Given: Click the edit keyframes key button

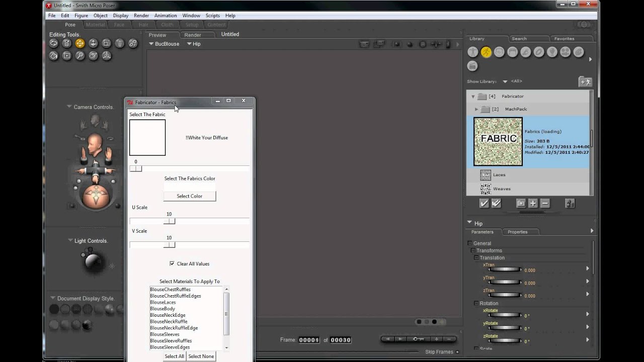Looking at the screenshot, I should (x=419, y=339).
